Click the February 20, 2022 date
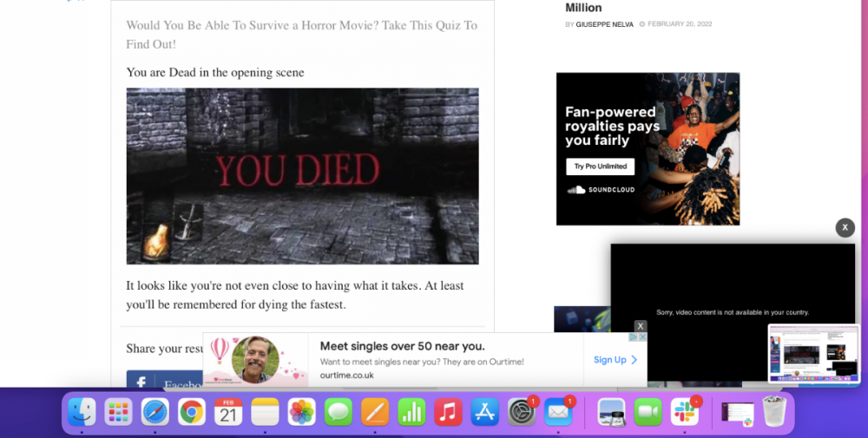 tap(680, 24)
